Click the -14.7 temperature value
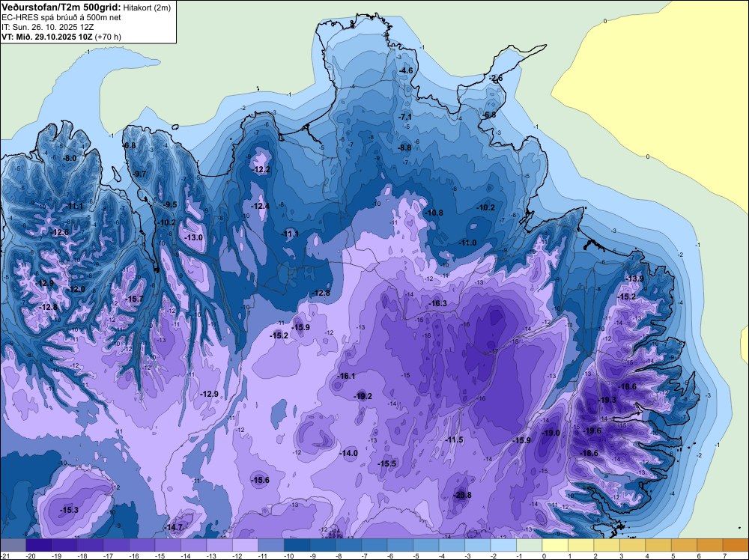Screen dimensions: 749x560 click(x=174, y=528)
